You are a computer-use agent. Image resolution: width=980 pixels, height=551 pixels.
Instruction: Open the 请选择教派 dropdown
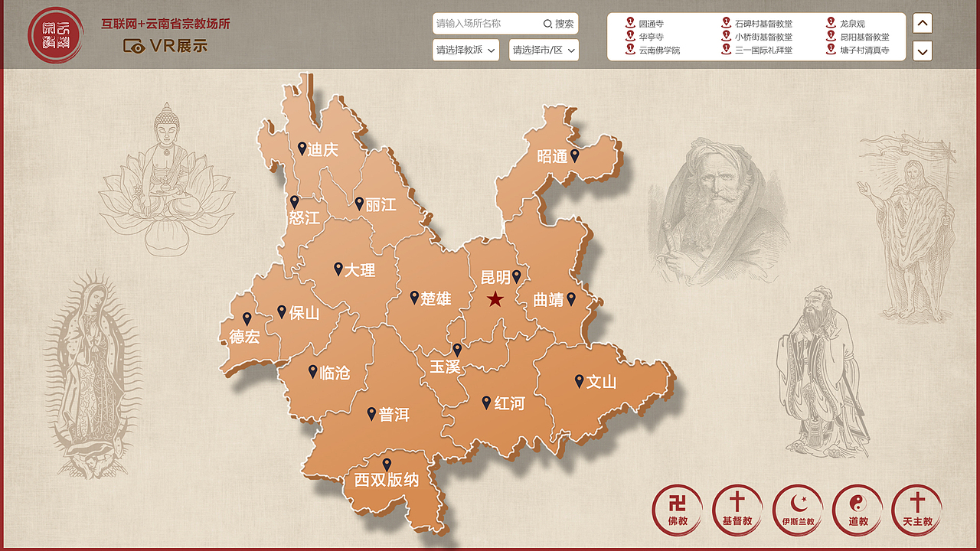pos(465,50)
